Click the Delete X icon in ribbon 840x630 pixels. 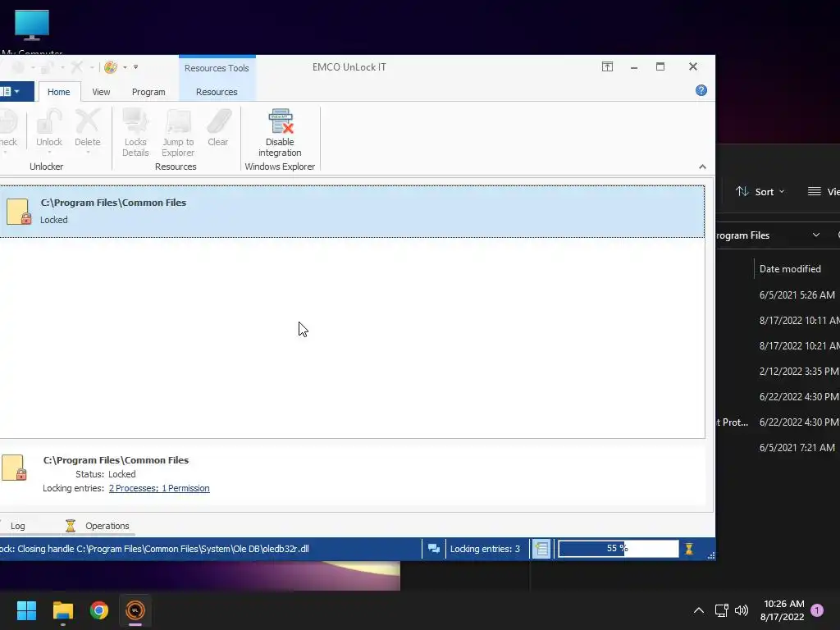coord(87,121)
